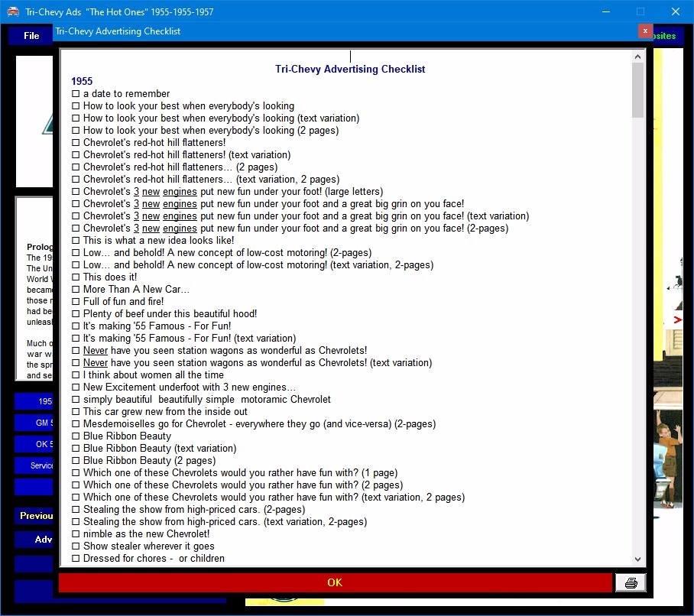Check 'How to look your best… (2 pages)'
The height and width of the screenshot is (616, 694).
pos(76,131)
